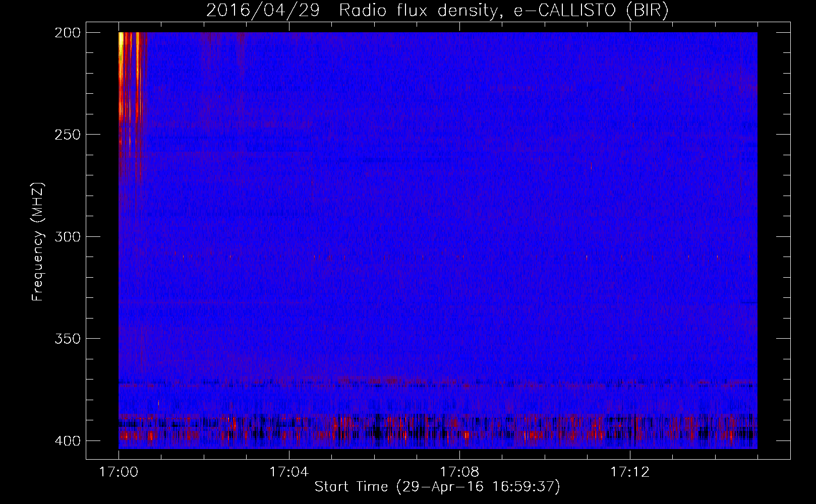Click the plot title text "Radio flux density, e-CALLISTO (BIR)"
Viewport: 816px width, 504px height.
click(503, 10)
